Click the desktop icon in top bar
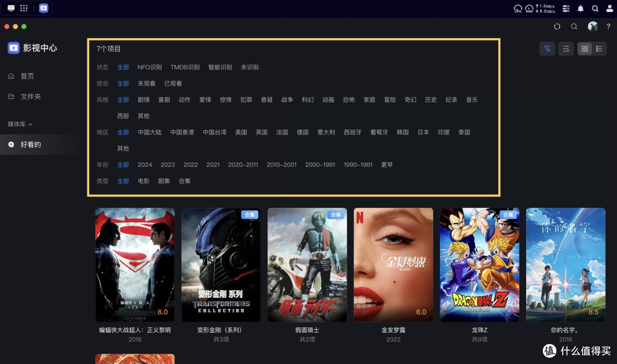Image resolution: width=617 pixels, height=364 pixels. 11,8
